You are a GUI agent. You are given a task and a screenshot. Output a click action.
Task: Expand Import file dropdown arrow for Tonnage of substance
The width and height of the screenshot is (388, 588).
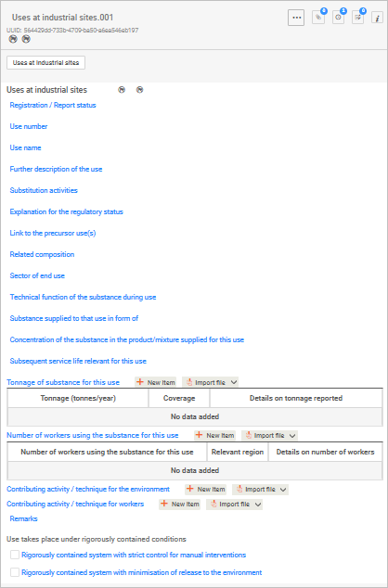point(234,382)
